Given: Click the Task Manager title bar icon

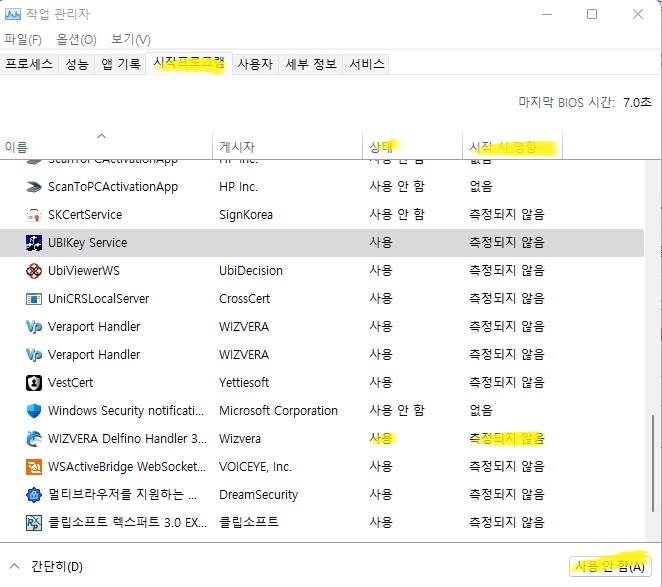Looking at the screenshot, I should point(13,14).
